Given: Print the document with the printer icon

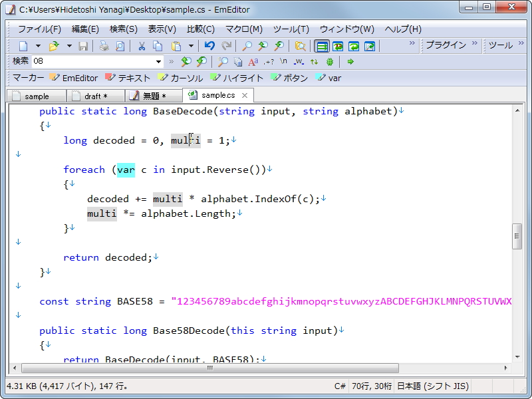Looking at the screenshot, I should (104, 46).
